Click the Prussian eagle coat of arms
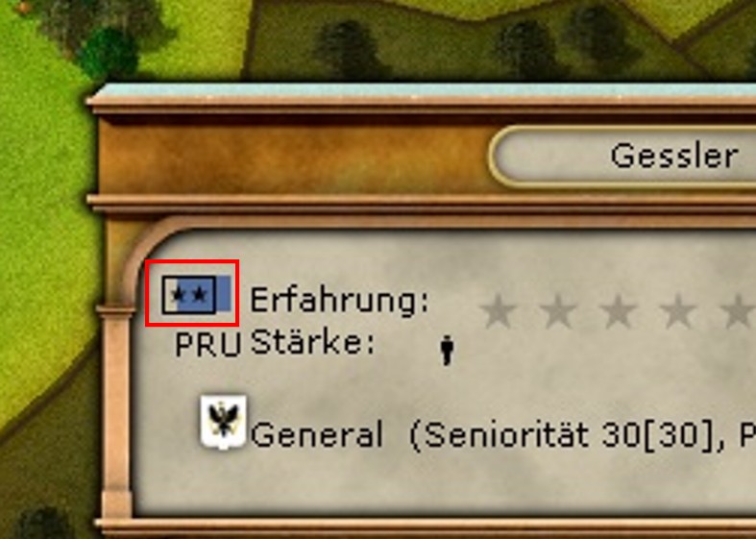The image size is (756, 539). coord(223,422)
